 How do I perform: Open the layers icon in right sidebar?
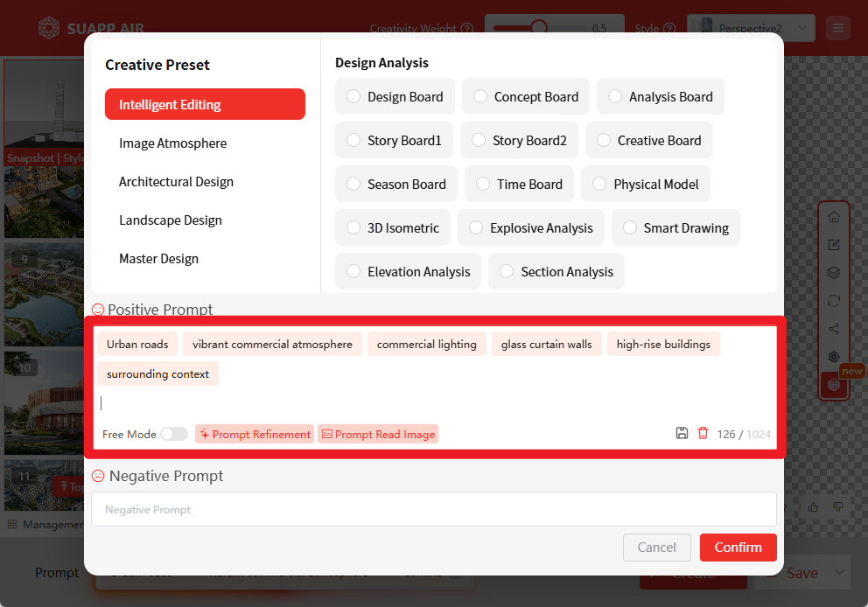[x=834, y=272]
